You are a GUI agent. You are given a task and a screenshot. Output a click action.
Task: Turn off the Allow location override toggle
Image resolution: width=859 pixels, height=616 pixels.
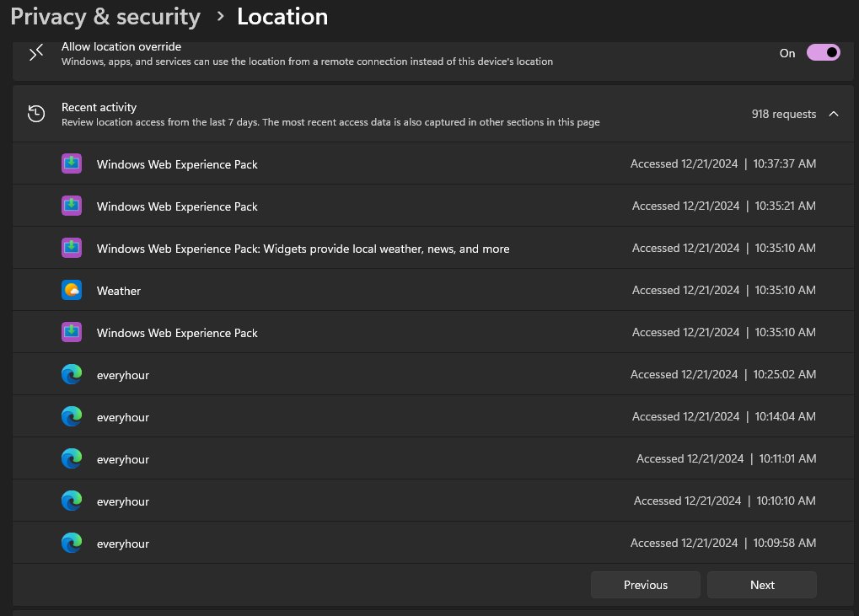(x=824, y=52)
